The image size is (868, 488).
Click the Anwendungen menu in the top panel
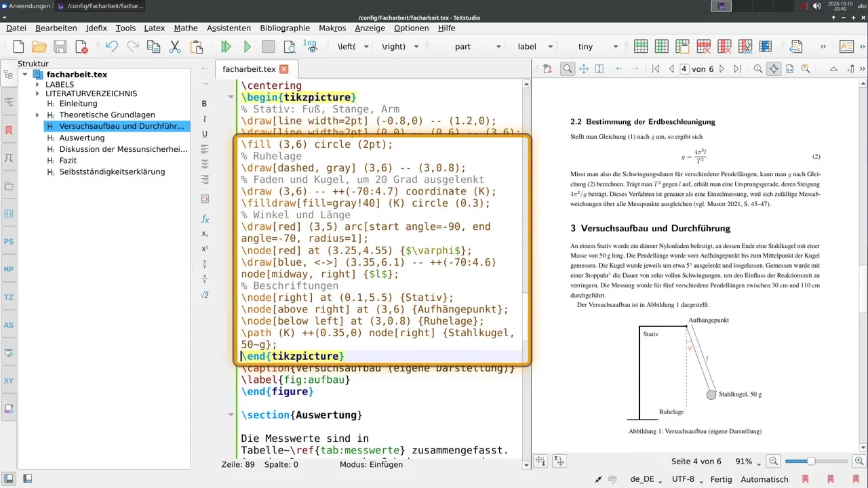coord(26,6)
